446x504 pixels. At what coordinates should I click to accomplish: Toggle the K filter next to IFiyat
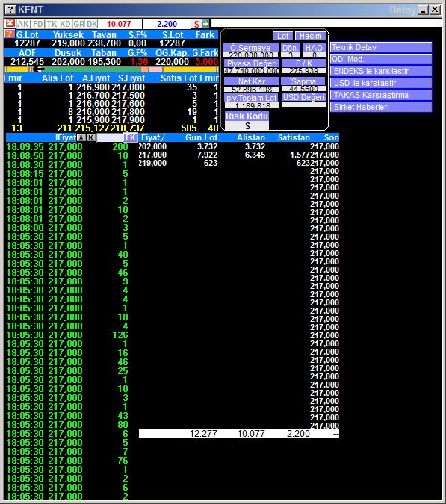tap(91, 137)
